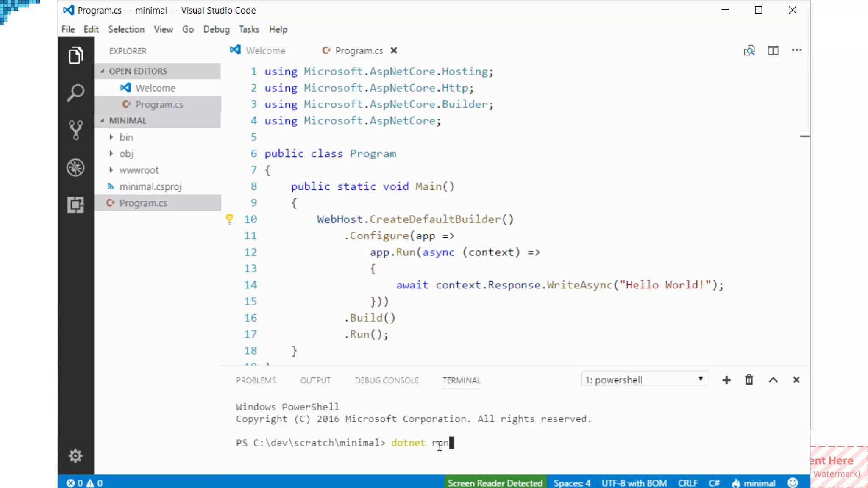868x488 pixels.
Task: Open the powershell terminal selector dropdown
Action: coord(644,380)
